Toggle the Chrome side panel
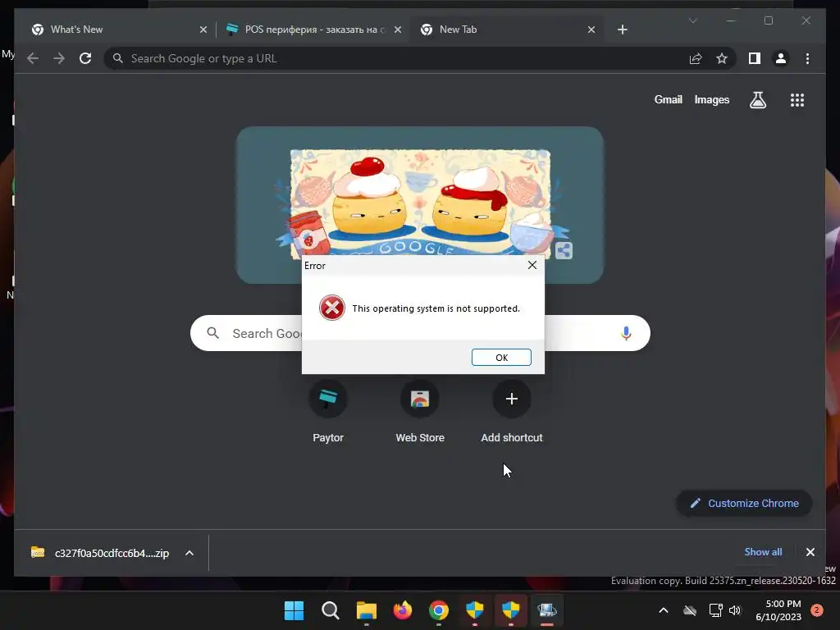The height and width of the screenshot is (630, 840). click(755, 58)
